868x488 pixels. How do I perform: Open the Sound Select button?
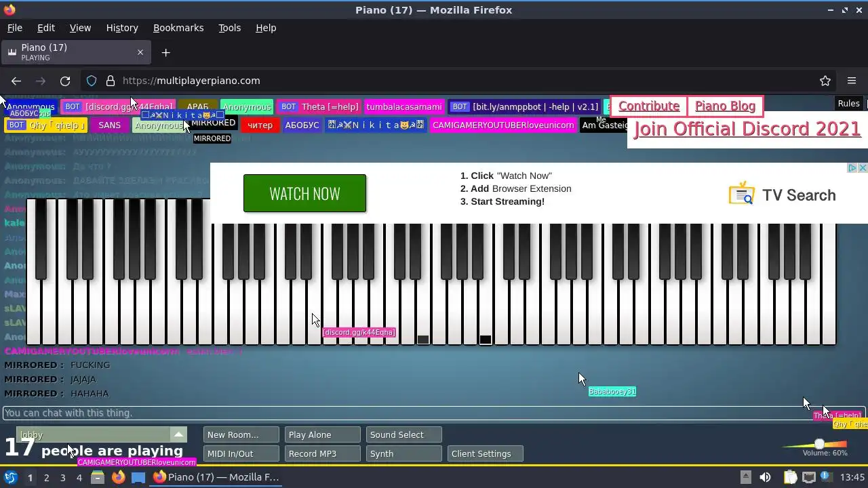[403, 434]
